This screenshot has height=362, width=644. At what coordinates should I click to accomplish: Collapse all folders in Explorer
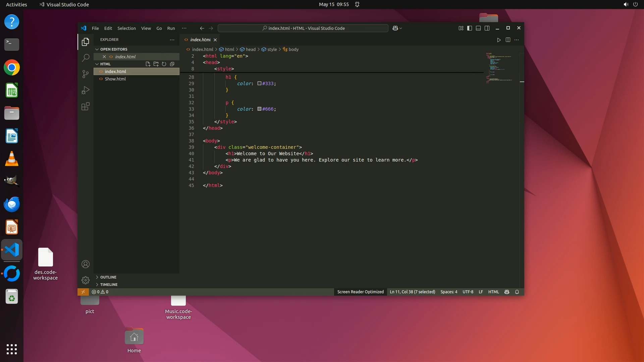point(172,64)
